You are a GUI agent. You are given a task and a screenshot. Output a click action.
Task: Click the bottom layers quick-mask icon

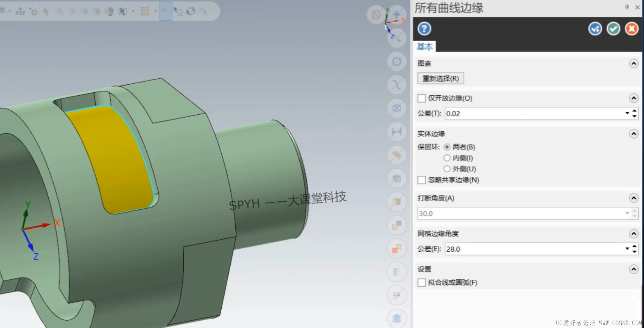[x=396, y=319]
